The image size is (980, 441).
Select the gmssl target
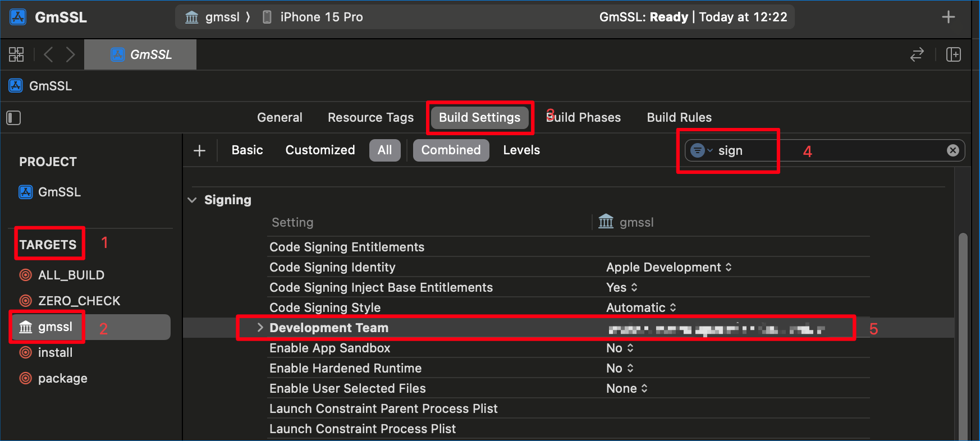pos(90,327)
